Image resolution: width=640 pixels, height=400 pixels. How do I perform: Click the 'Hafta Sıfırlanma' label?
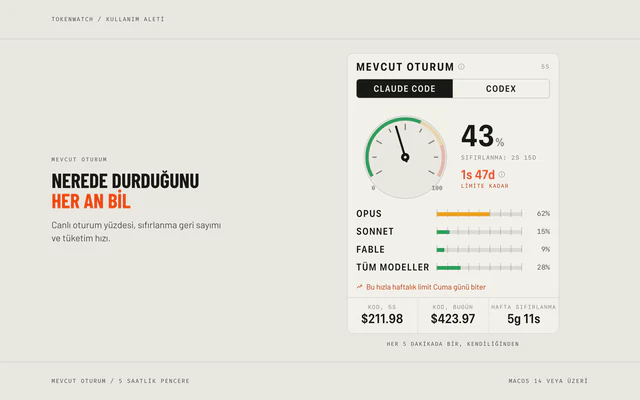523,307
